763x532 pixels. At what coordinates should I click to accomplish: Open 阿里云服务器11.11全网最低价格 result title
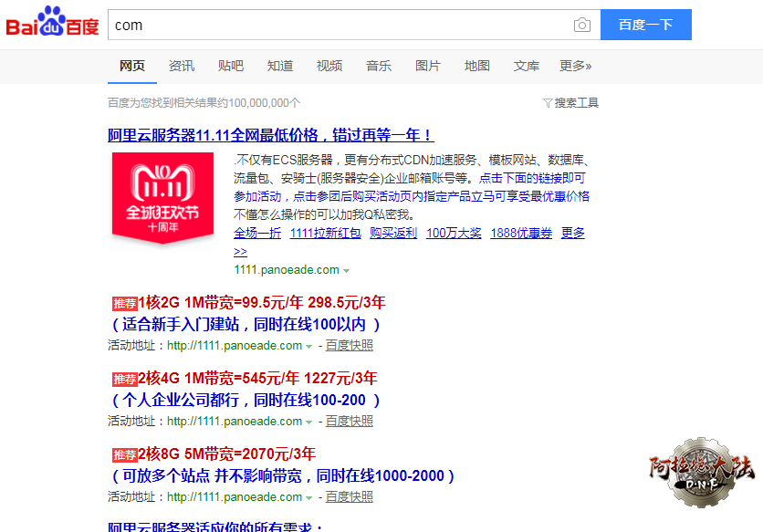[x=270, y=135]
